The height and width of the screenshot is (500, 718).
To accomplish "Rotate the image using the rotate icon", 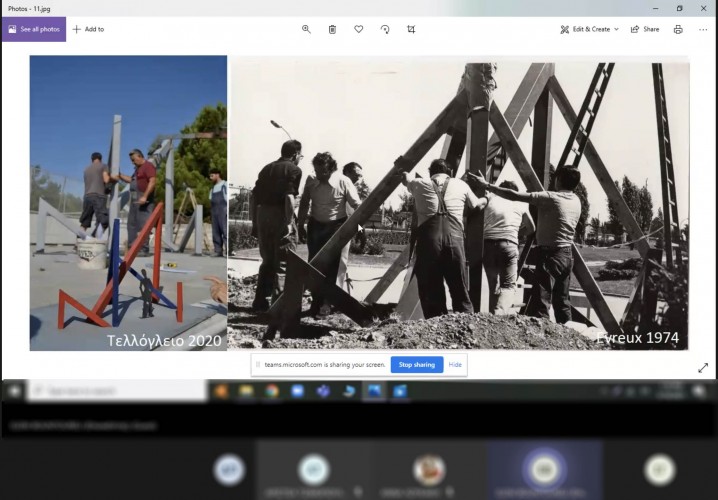I will pos(385,29).
